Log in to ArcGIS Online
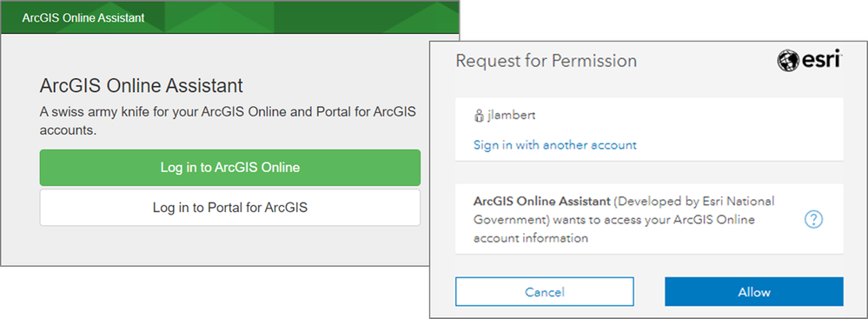 tap(229, 167)
